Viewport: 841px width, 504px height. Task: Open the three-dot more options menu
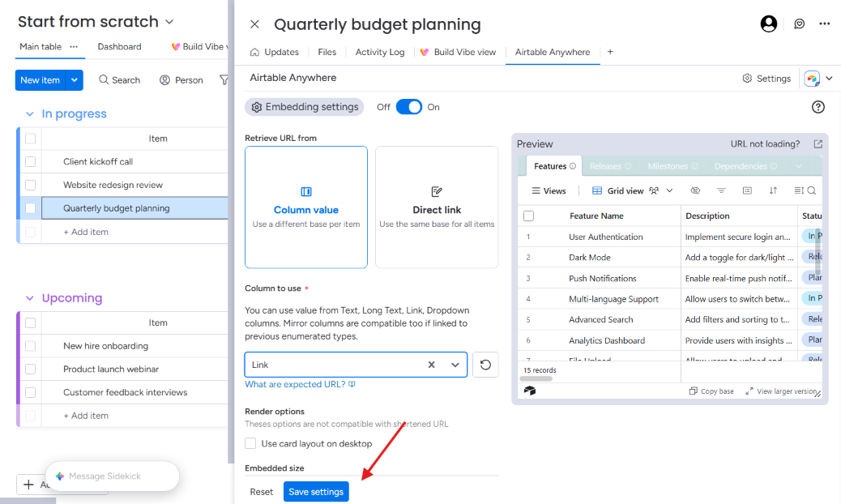(824, 23)
